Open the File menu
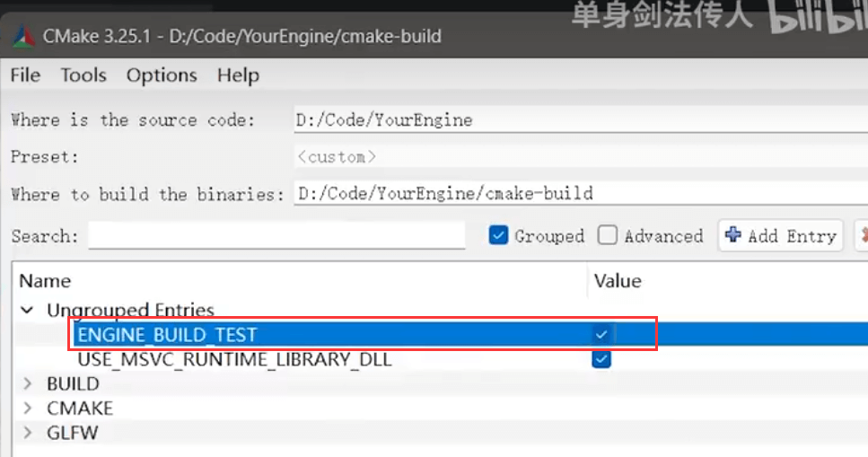Screen dimensions: 868x457 25,75
